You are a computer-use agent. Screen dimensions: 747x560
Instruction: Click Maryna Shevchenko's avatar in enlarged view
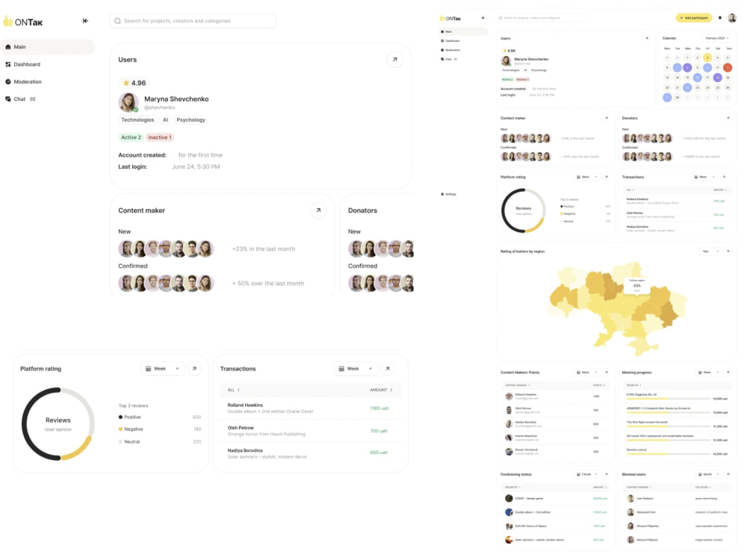(x=128, y=102)
